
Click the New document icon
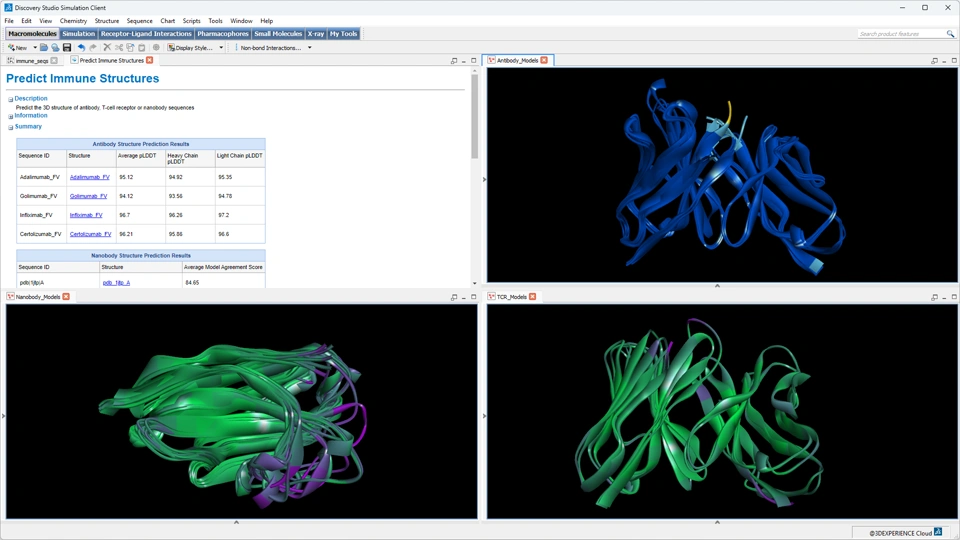point(17,47)
